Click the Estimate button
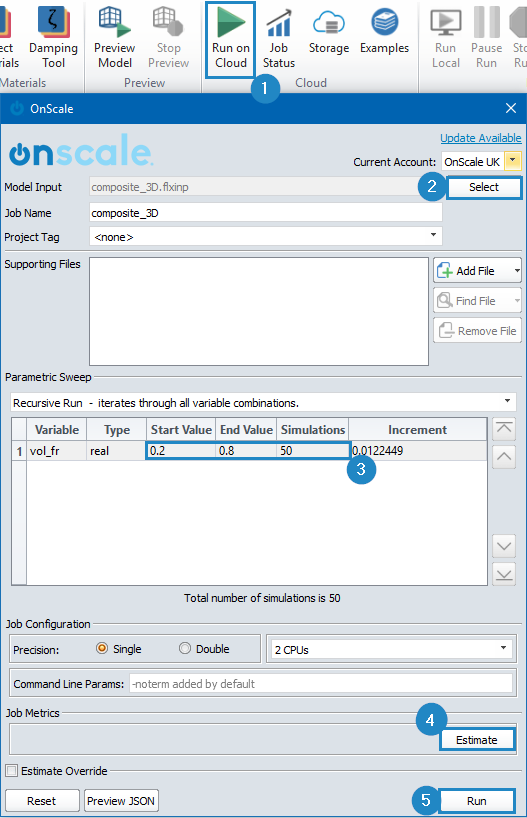Image resolution: width=527 pixels, height=818 pixels. [x=477, y=739]
